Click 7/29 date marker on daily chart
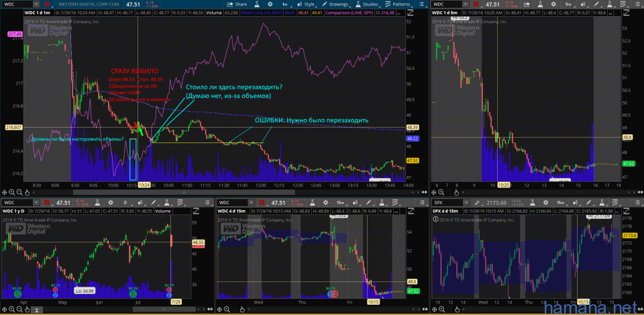 (176, 302)
